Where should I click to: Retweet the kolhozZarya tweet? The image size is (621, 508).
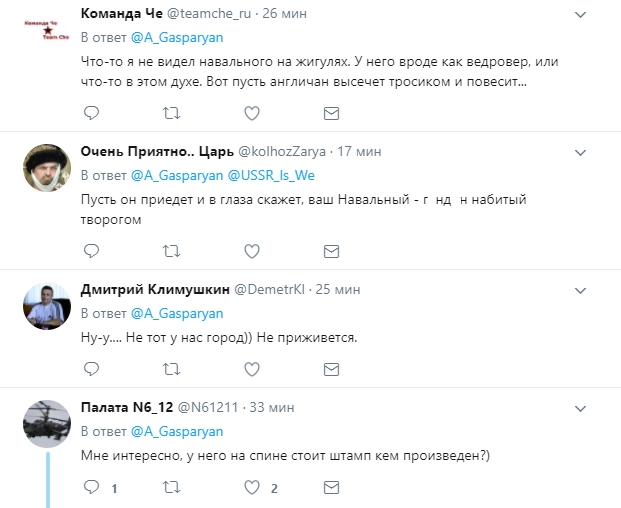coord(171,250)
